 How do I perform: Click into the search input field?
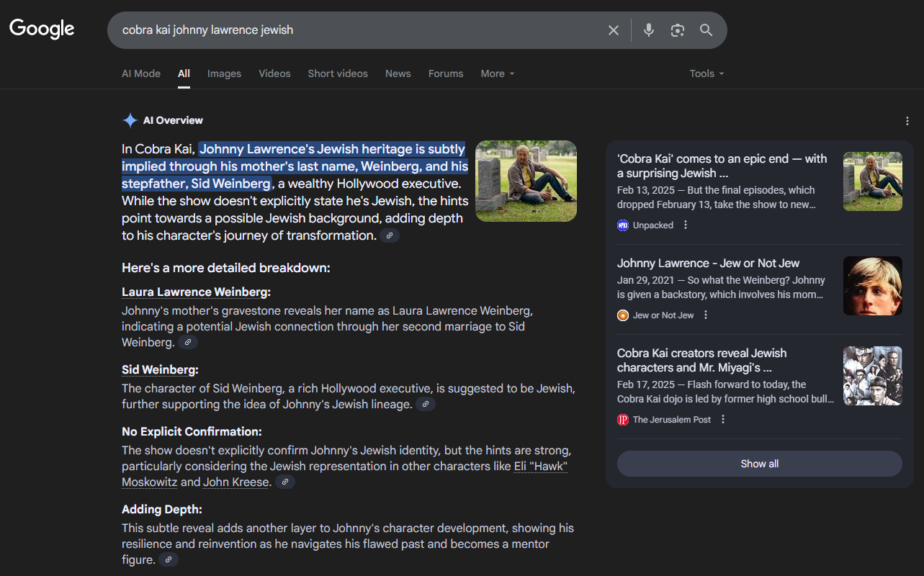pyautogui.click(x=360, y=30)
